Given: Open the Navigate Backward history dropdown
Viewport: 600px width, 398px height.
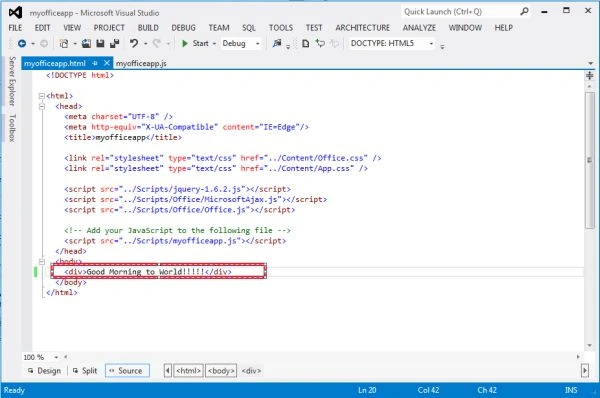Looking at the screenshot, I should click(33, 44).
